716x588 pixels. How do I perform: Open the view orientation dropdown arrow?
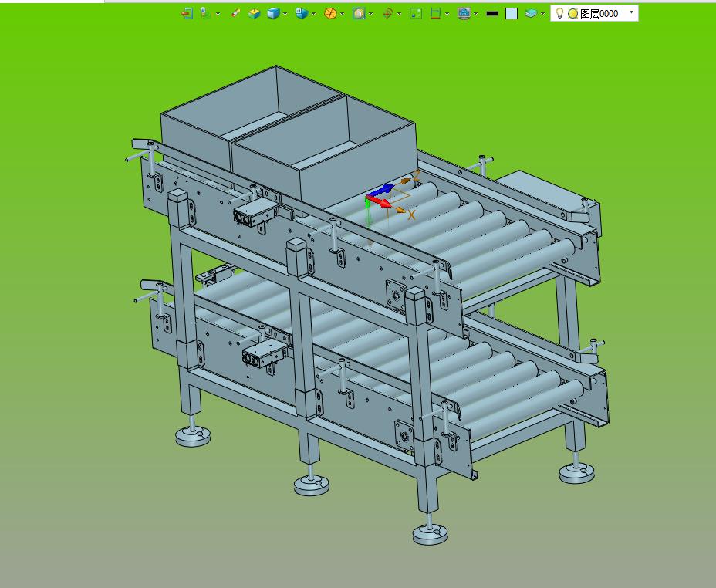314,14
